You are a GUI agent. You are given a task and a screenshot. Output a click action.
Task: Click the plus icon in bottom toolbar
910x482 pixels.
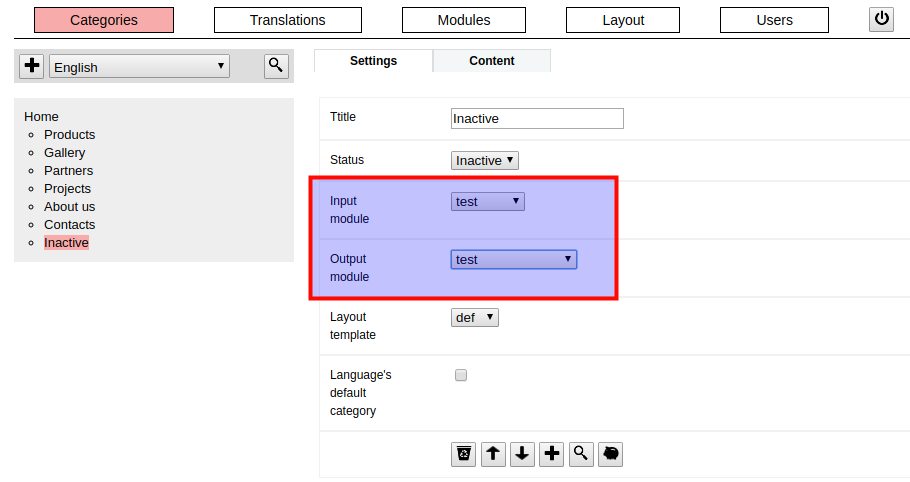[552, 454]
